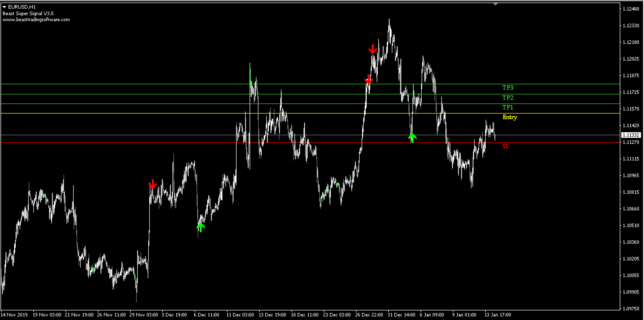Click the 31 Dec 14:00 time axis label
644x320 pixels.
pos(401,315)
